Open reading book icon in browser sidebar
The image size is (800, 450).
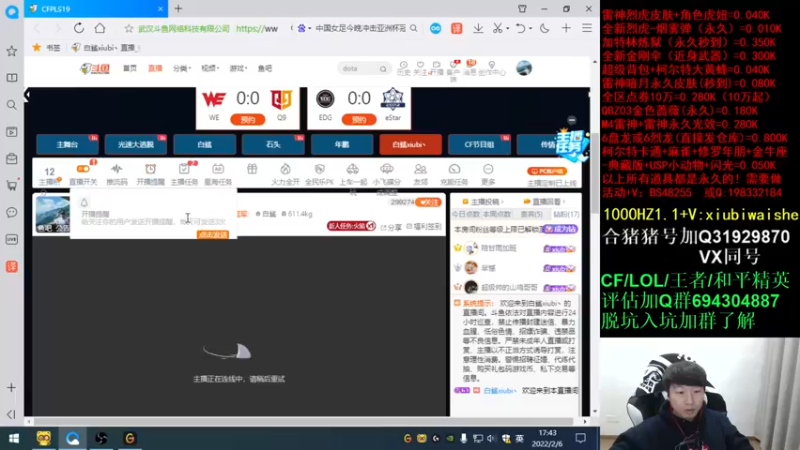click(x=11, y=78)
